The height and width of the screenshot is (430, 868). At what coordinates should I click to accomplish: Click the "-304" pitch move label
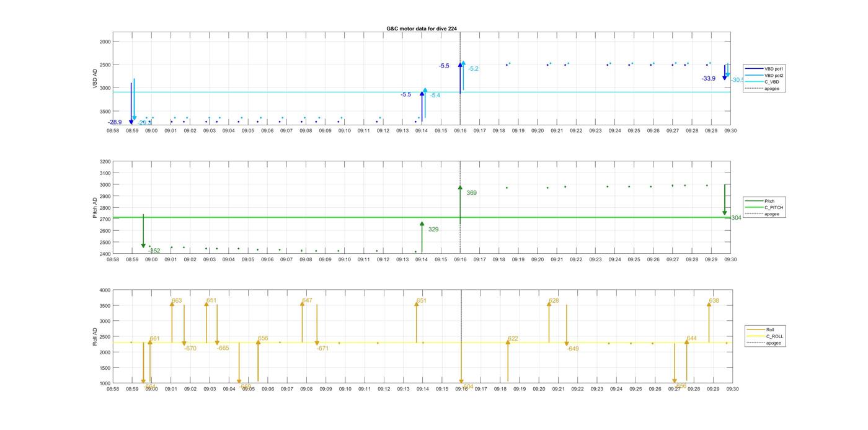tap(735, 218)
